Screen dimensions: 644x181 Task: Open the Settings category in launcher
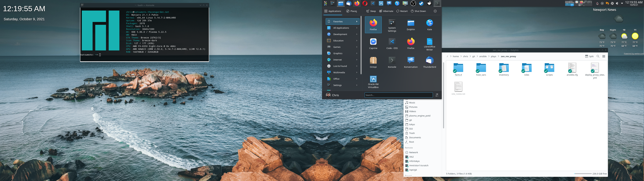click(x=342, y=85)
